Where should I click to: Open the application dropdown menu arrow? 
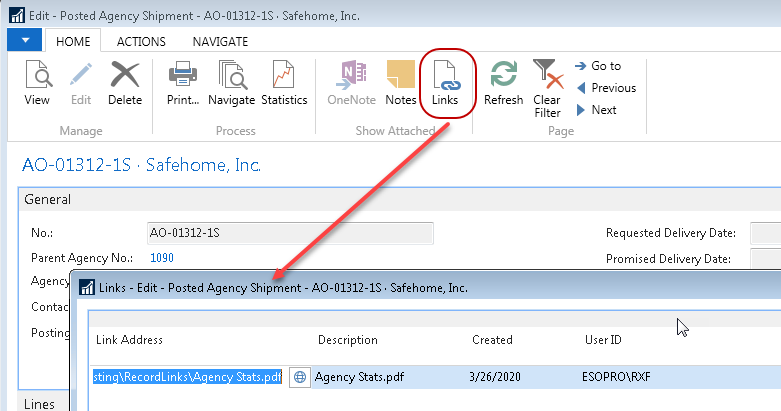click(x=24, y=41)
